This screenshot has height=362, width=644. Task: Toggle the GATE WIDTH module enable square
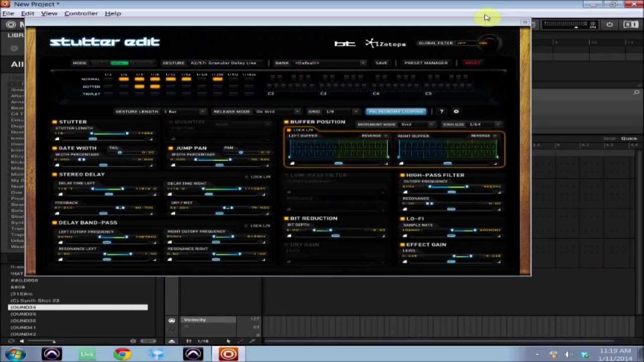click(54, 148)
